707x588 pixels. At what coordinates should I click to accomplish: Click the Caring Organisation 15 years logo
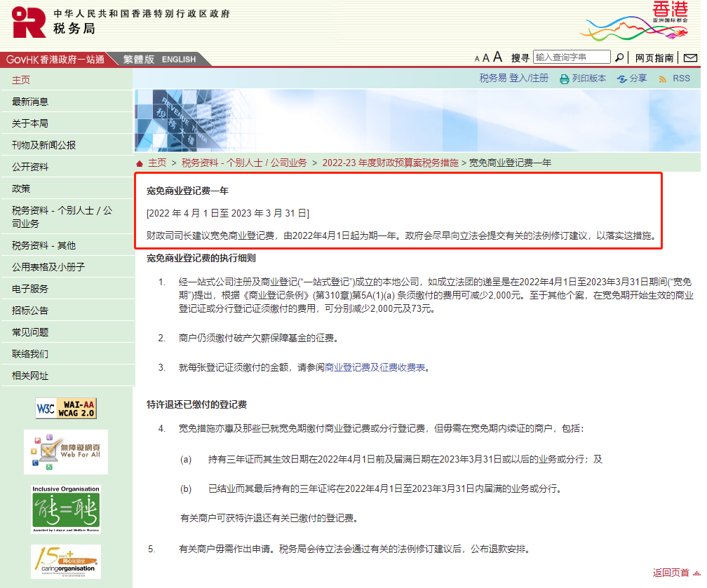(x=65, y=562)
